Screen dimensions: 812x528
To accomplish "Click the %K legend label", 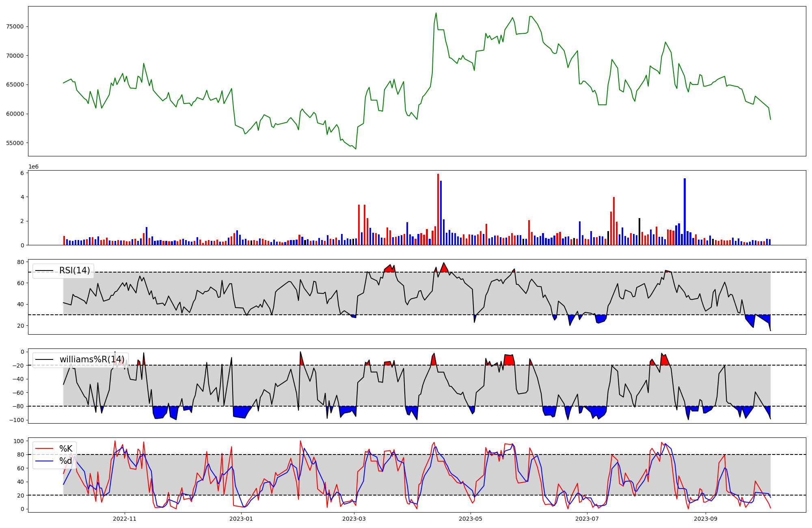I will pyautogui.click(x=66, y=449).
